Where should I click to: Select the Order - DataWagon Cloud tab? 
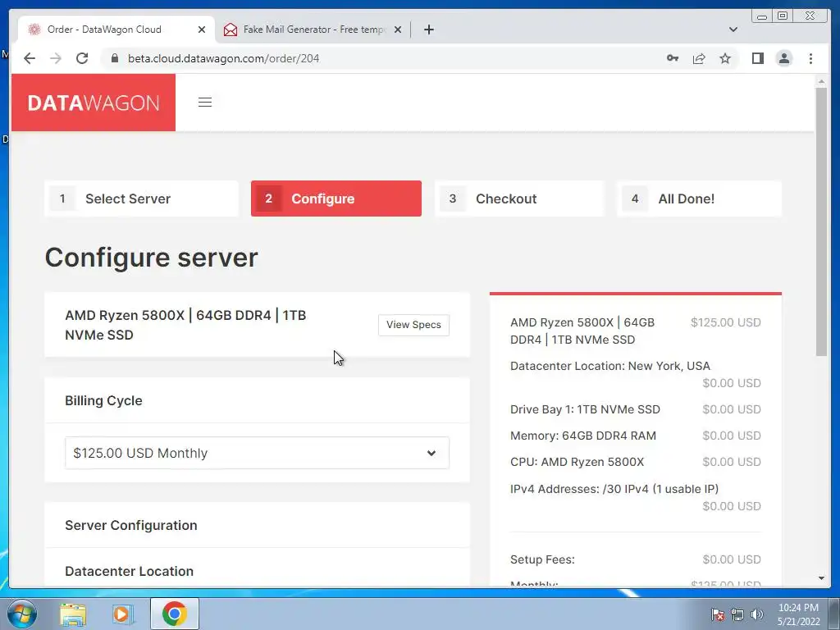point(116,30)
